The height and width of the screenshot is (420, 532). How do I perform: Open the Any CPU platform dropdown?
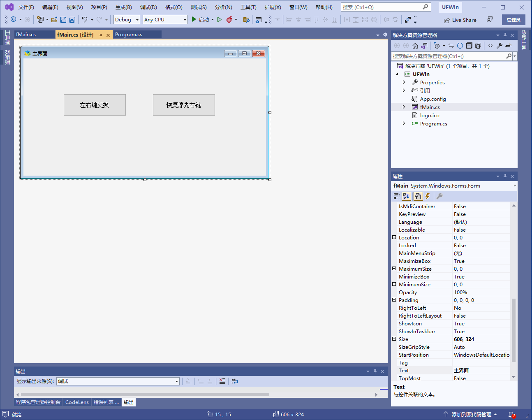pos(185,19)
